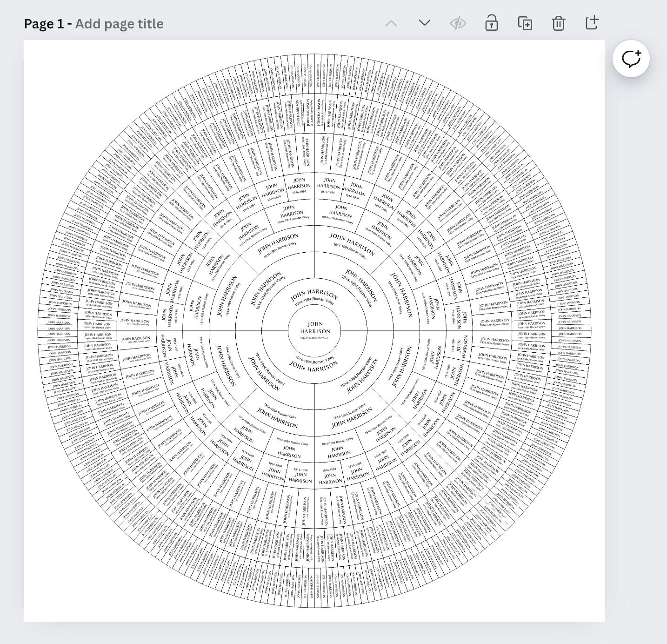Image resolution: width=667 pixels, height=644 pixels.
Task: Lock the page with the padlock icon
Action: tap(492, 23)
